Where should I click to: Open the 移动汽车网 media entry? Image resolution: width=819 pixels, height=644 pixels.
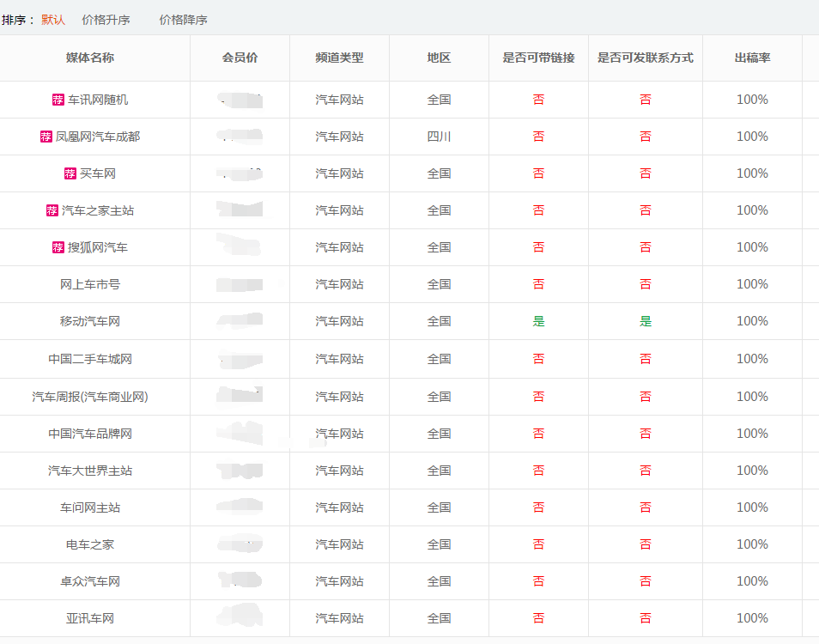(x=90, y=321)
